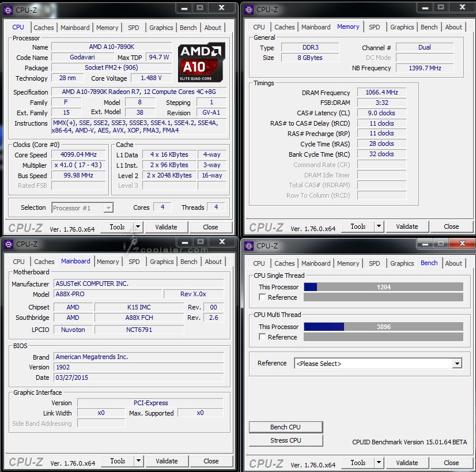Image resolution: width=476 pixels, height=472 pixels.
Task: Click the AMD A10 processor logo
Action: pos(201,61)
